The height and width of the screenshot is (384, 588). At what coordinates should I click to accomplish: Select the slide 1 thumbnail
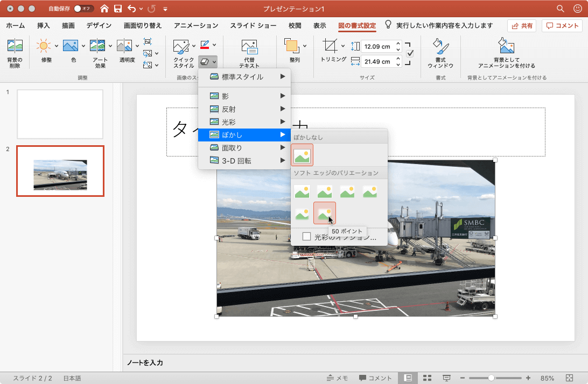pos(60,114)
